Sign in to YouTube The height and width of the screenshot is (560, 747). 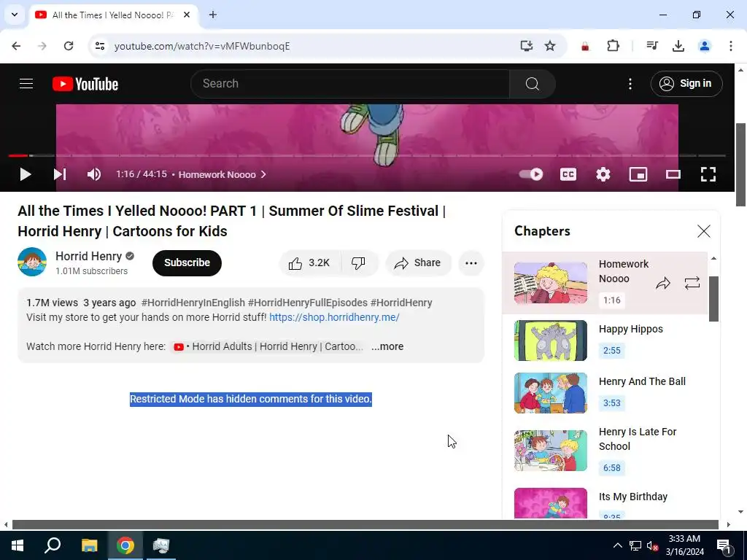click(686, 84)
